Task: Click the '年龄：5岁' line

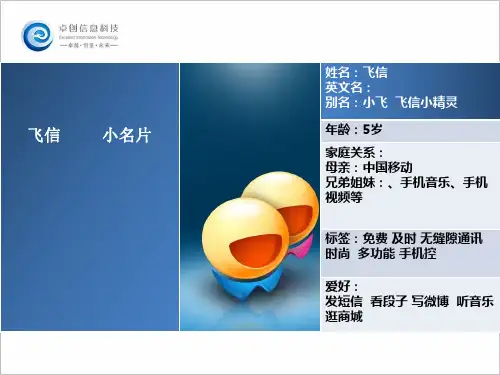Action: (x=354, y=129)
